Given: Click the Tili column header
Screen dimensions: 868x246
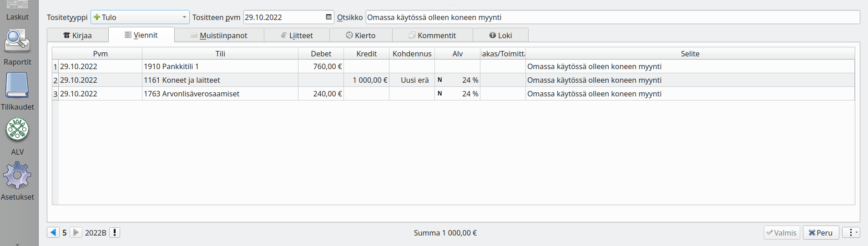Looking at the screenshot, I should point(220,54).
